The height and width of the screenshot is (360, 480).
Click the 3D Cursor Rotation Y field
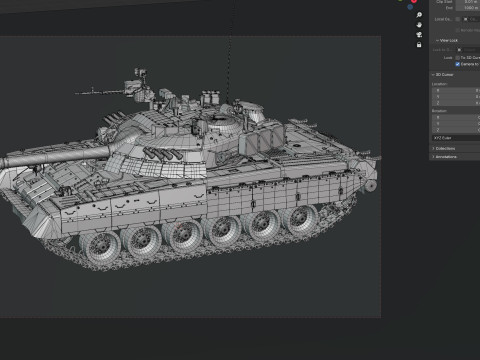(x=456, y=124)
